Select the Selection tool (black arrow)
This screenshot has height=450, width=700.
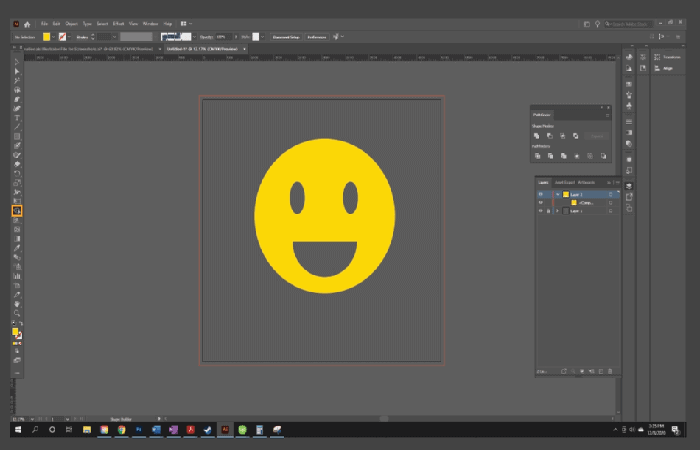[17, 62]
